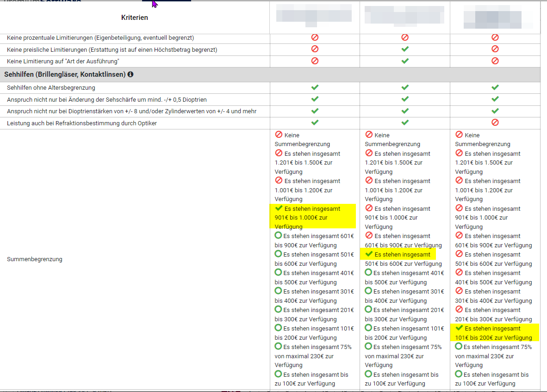Screen dimensions: 547x392
Task: Click the green circle beside 301€ bis 400€, second provider column
Action: click(x=368, y=291)
